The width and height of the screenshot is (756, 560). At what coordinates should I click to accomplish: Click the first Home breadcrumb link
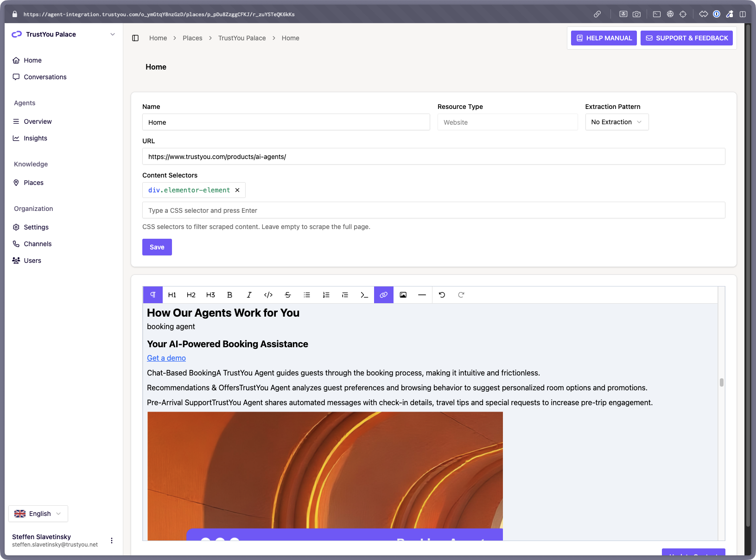(158, 38)
